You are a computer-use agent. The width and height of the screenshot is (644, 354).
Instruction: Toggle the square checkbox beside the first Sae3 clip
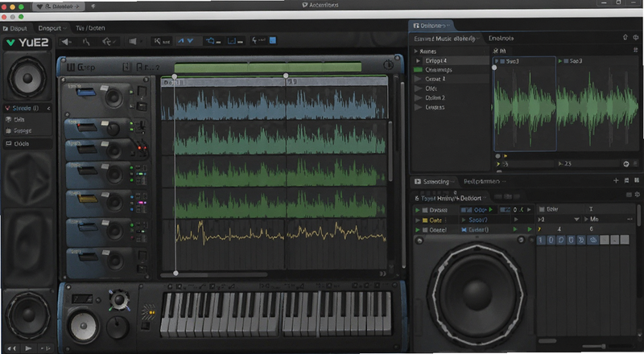click(x=502, y=61)
